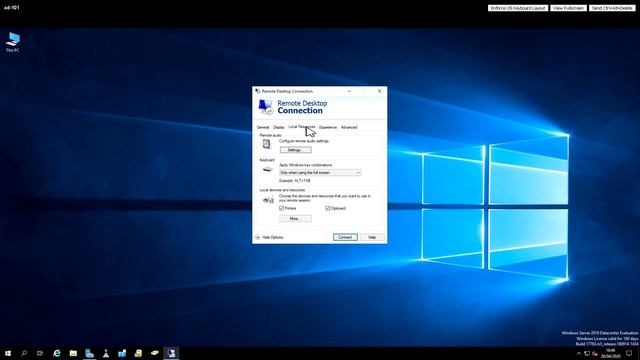Viewport: 640px width, 360px height.
Task: Click View Fullscreen button
Action: 568,8
